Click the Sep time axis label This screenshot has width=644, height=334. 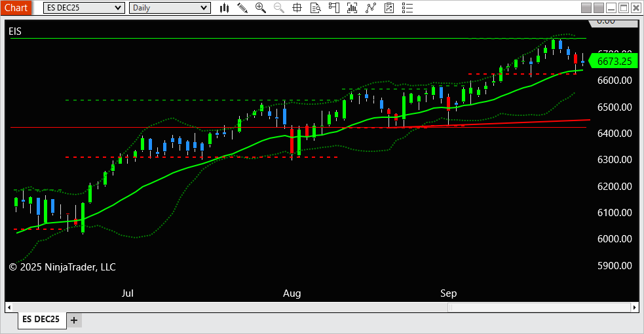tap(449, 293)
